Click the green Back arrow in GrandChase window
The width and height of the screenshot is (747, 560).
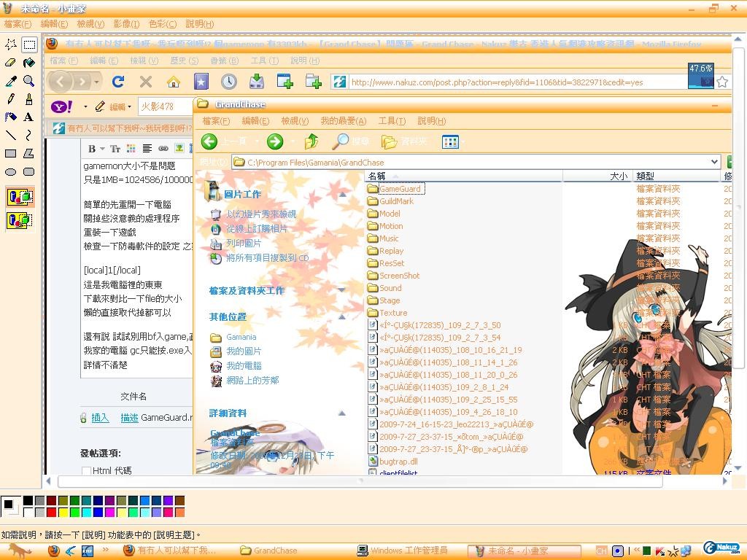click(209, 141)
